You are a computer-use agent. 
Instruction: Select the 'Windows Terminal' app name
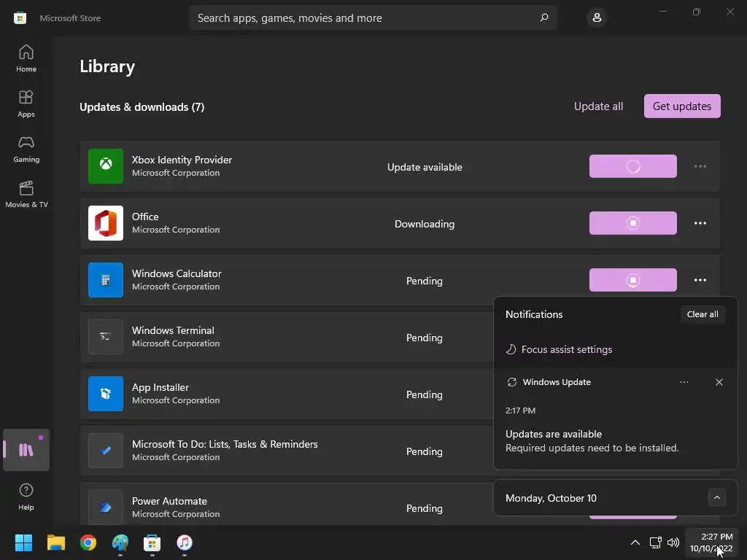172,330
